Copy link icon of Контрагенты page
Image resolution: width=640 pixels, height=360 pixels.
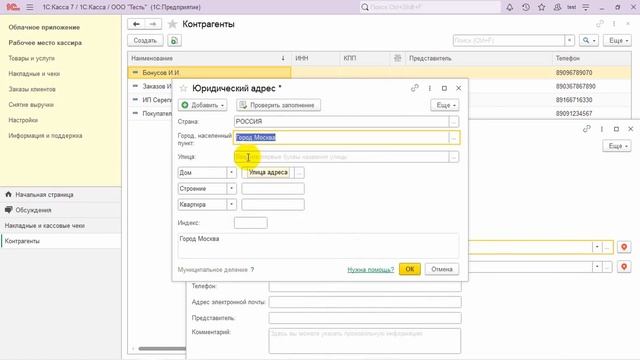point(600,24)
